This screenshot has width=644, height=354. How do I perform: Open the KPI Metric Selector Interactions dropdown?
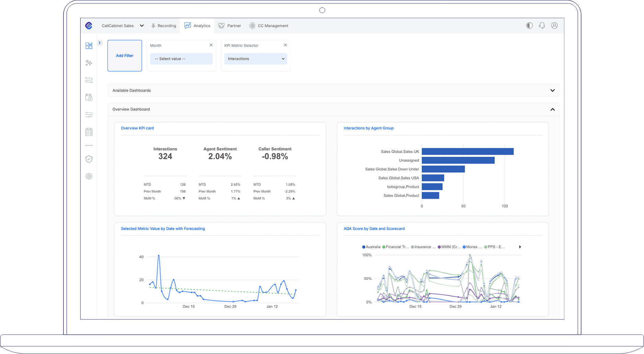(255, 59)
